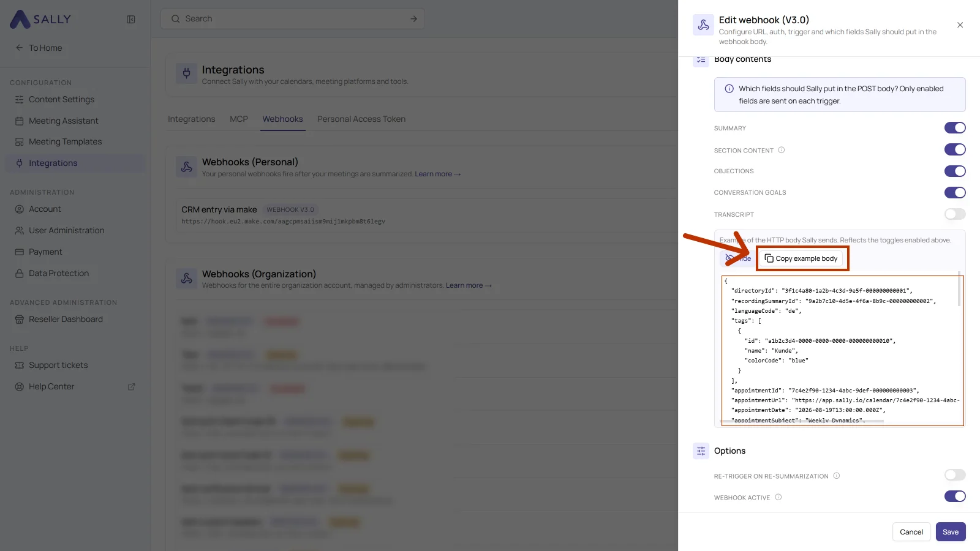Click the Payment card icon

tap(20, 252)
